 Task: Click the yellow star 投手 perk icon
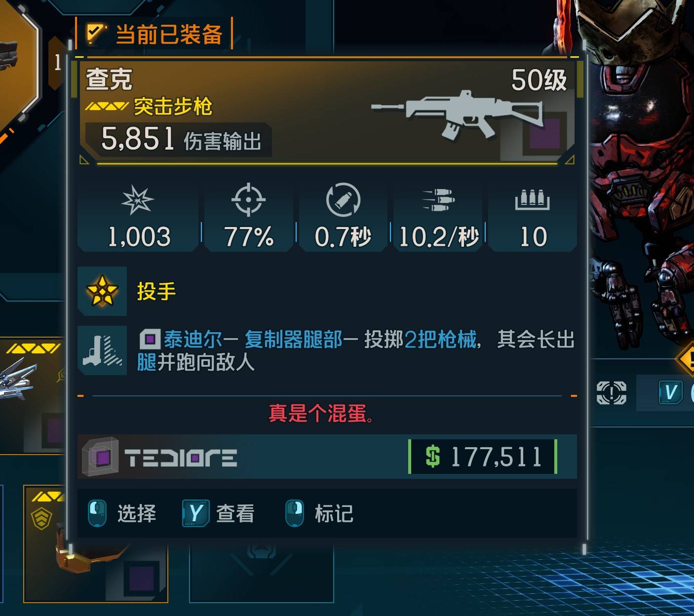tap(102, 291)
